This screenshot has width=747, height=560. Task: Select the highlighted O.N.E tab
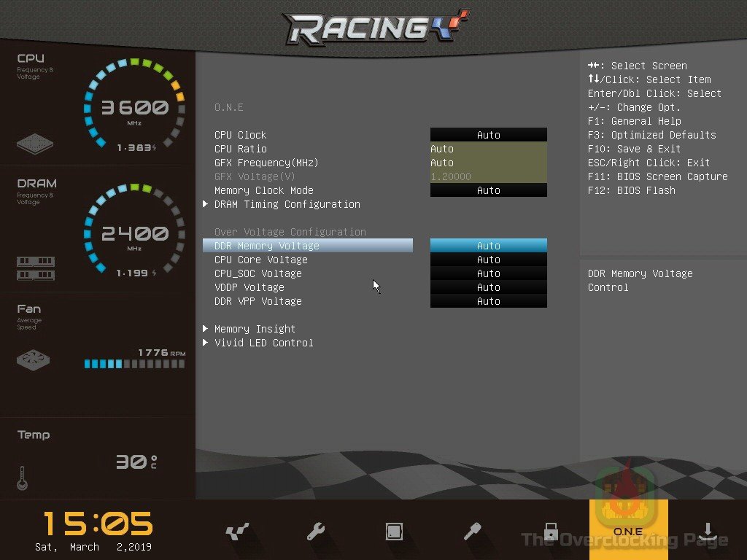[x=628, y=530]
